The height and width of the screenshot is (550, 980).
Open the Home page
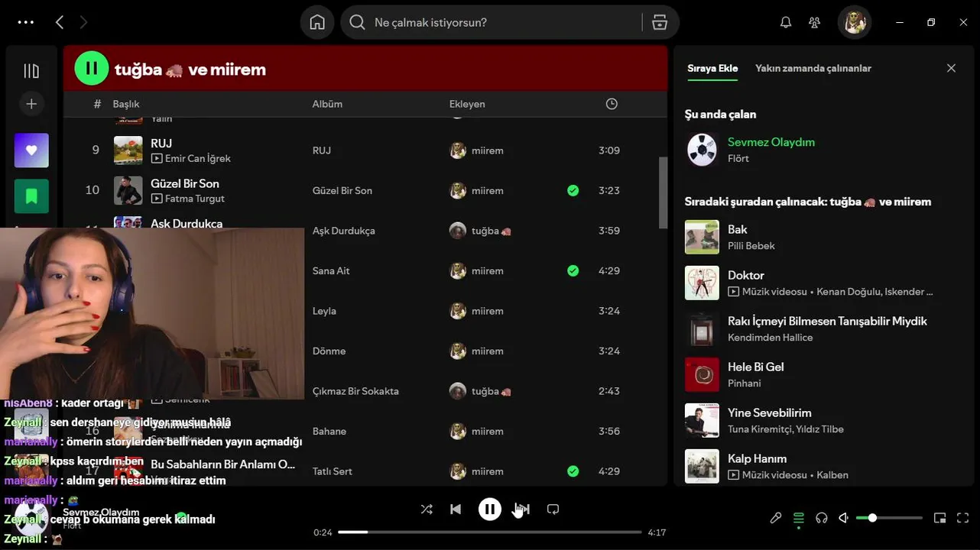point(317,22)
